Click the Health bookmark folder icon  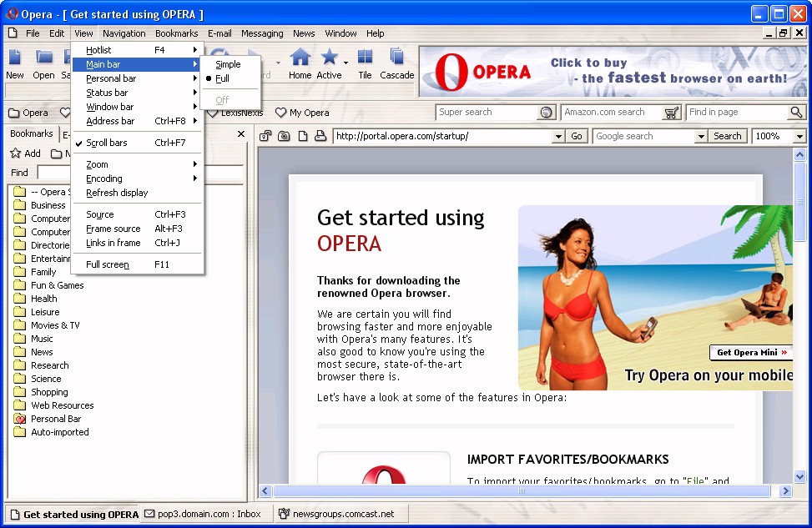point(20,299)
